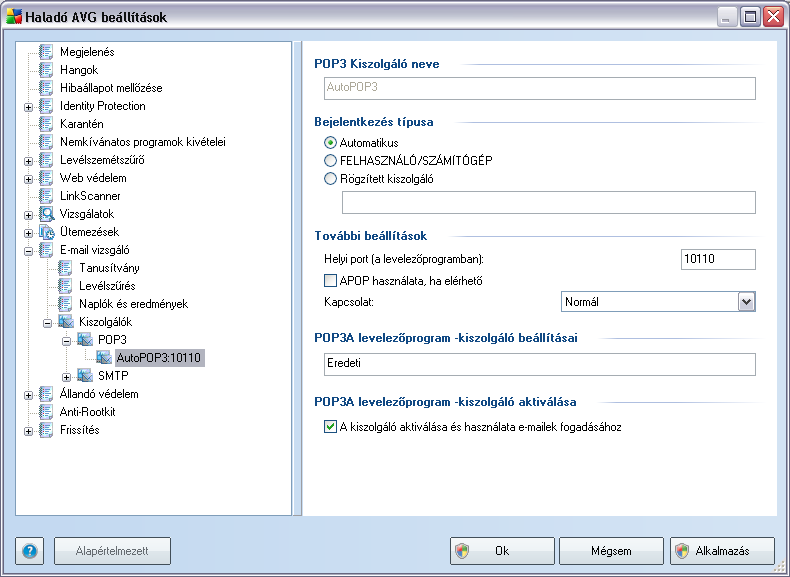This screenshot has width=790, height=577.
Task: Click the Levélszűrés tree icon
Action: [65, 286]
